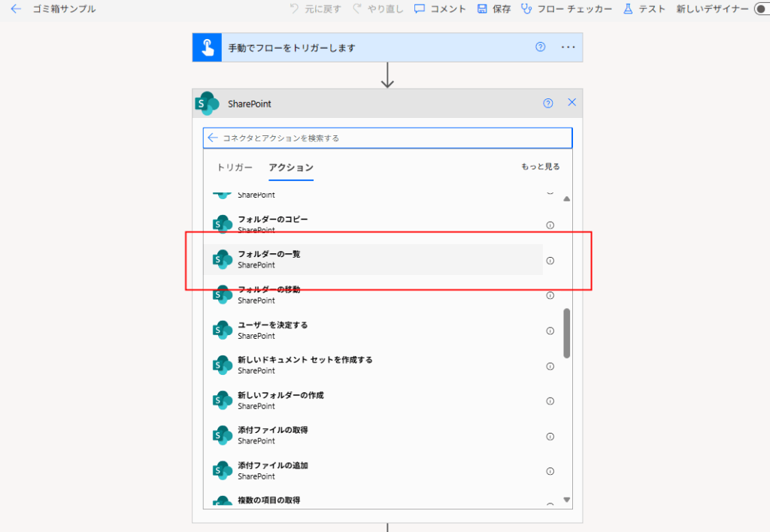Screen dimensions: 770x532
Task: Switch to the アクション tab
Action: [x=291, y=168]
